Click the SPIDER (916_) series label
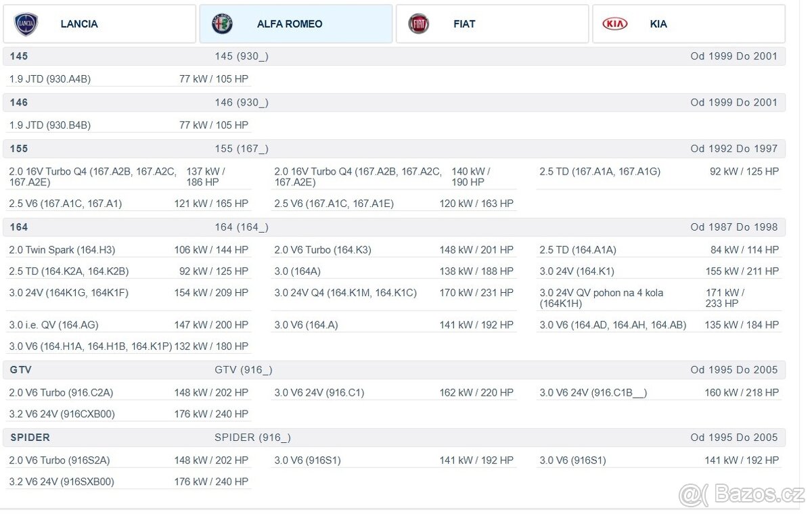 pyautogui.click(x=252, y=438)
